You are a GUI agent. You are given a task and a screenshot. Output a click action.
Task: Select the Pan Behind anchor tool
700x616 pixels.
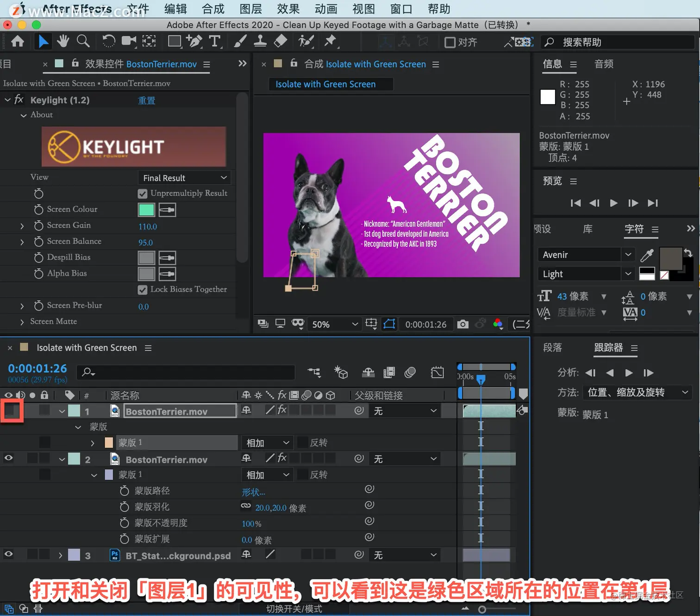[x=149, y=42]
